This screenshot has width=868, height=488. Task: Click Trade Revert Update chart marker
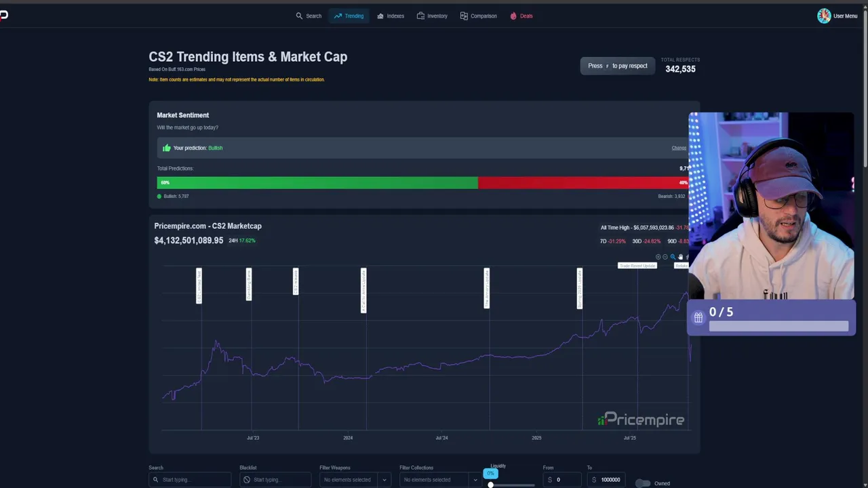coord(637,266)
